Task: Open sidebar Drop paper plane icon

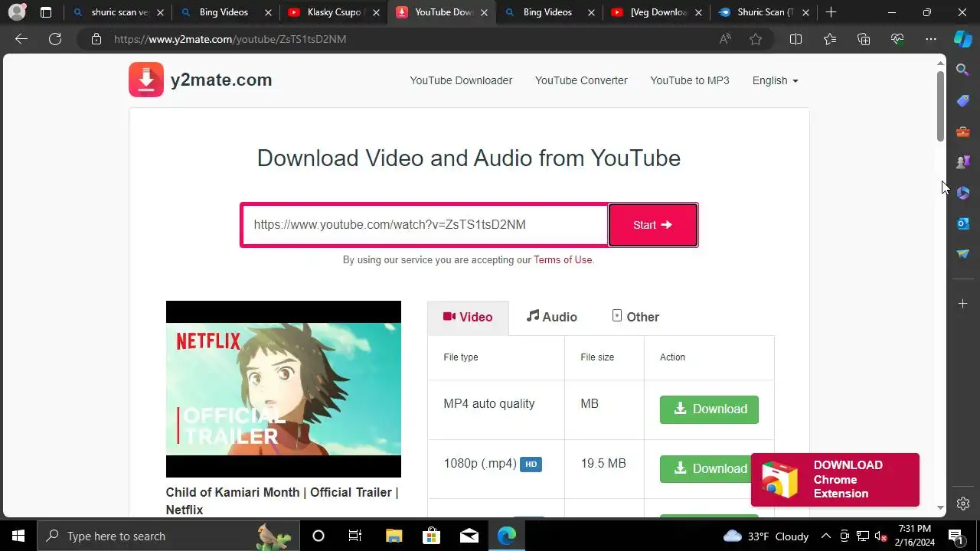Action: 963,254
